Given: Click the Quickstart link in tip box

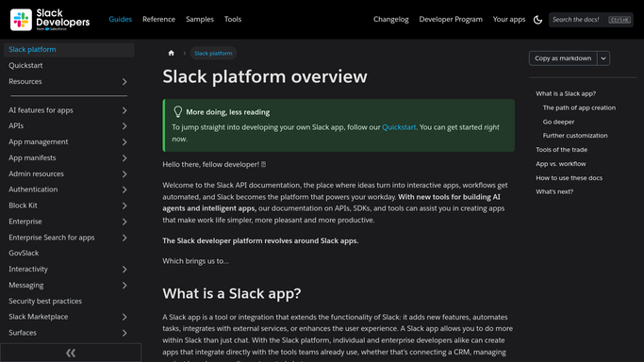Looking at the screenshot, I should tap(399, 127).
